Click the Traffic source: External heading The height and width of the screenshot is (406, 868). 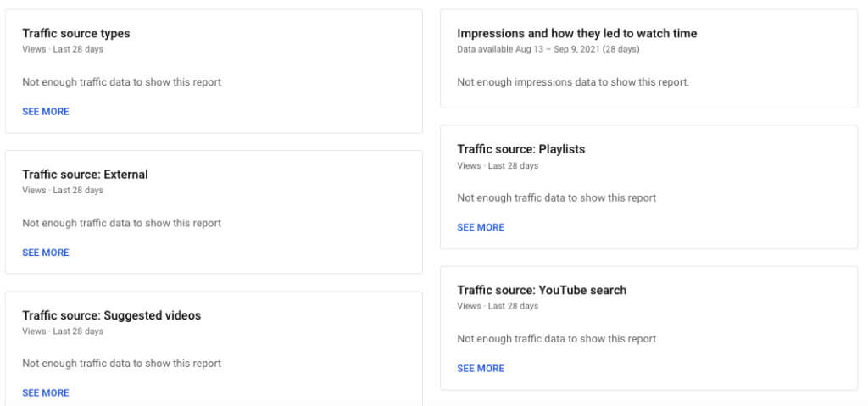[x=85, y=175]
